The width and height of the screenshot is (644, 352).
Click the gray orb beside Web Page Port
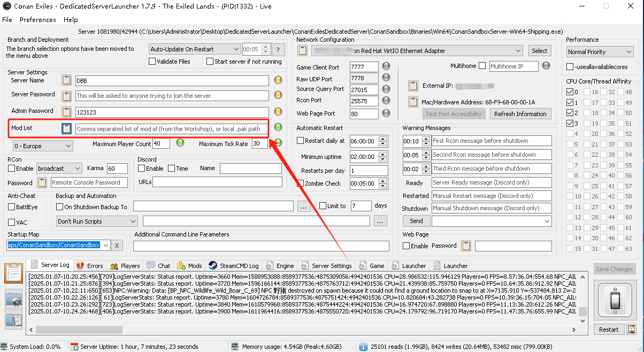pos(386,113)
